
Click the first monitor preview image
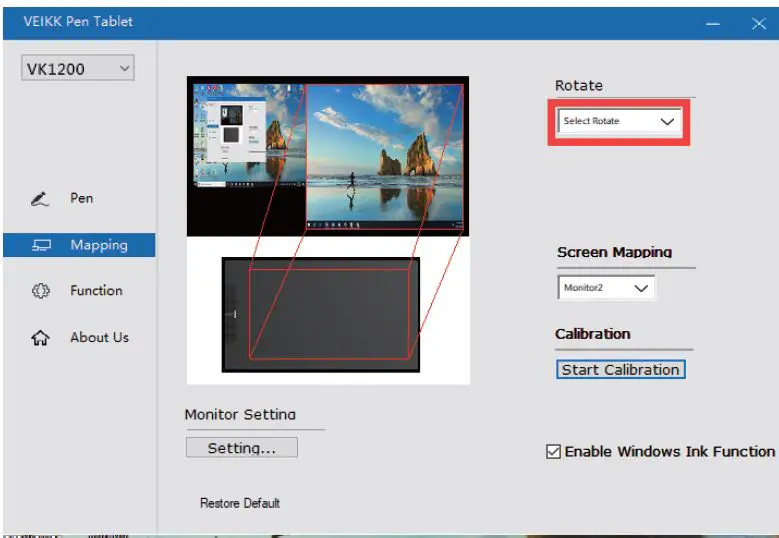[x=248, y=136]
